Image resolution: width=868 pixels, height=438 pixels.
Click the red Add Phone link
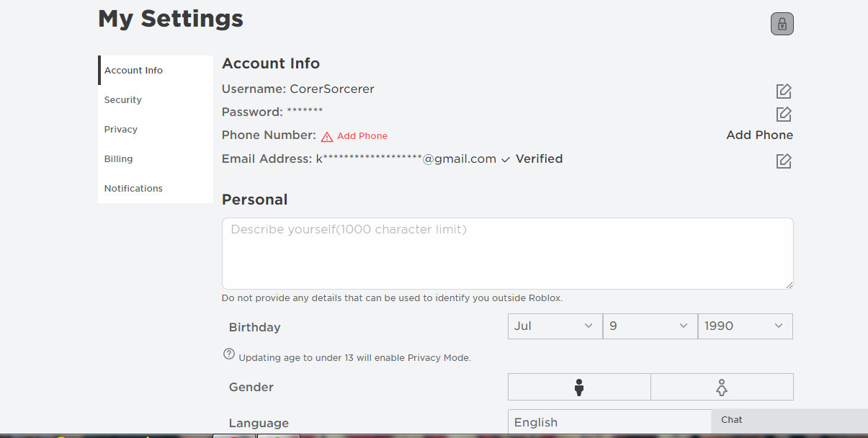(362, 136)
